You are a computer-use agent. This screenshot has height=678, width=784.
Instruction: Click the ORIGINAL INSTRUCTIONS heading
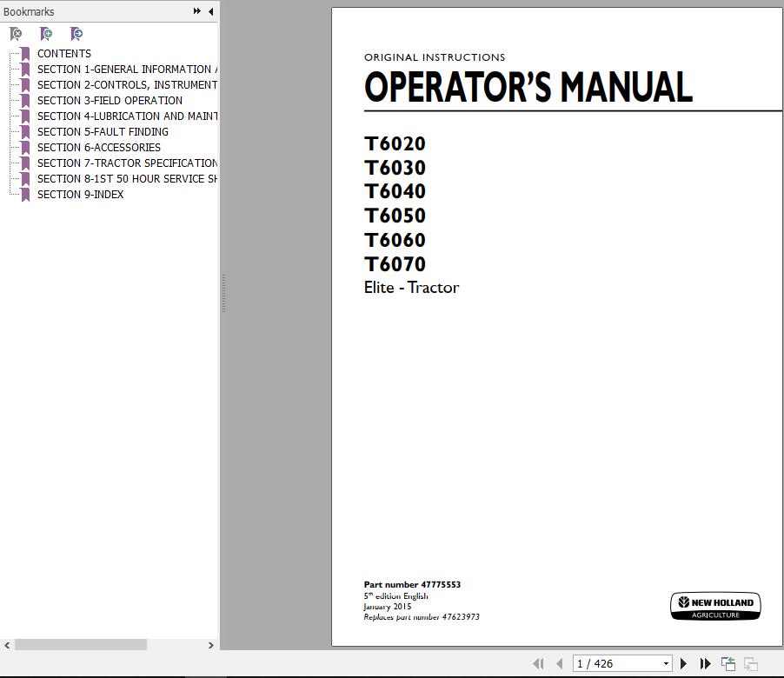(x=435, y=57)
